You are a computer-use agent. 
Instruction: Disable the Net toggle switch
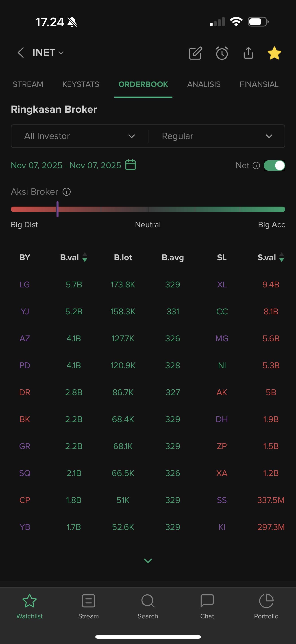click(274, 165)
